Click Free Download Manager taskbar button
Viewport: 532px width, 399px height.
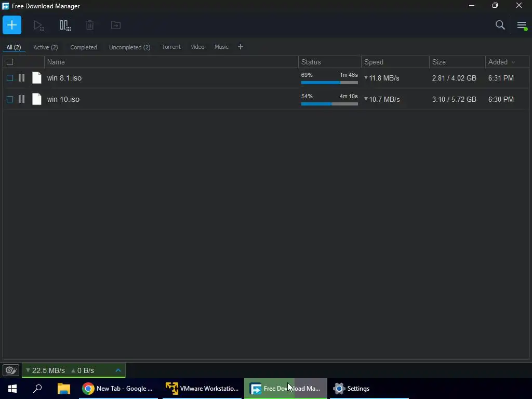tap(286, 389)
